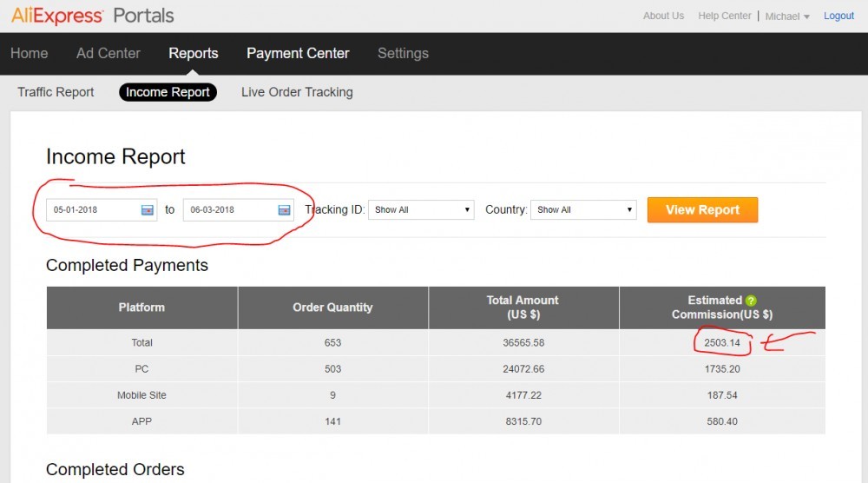Click the APP amount 8315.70

click(523, 421)
